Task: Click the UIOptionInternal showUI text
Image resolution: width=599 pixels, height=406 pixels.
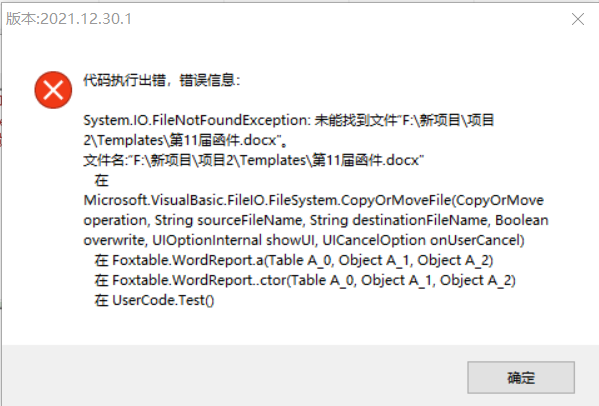Action: [234, 240]
